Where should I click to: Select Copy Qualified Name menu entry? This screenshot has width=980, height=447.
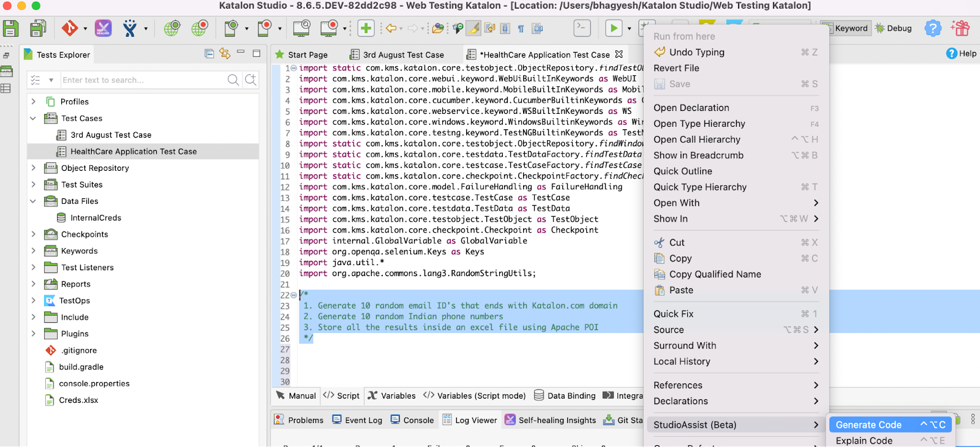736,274
